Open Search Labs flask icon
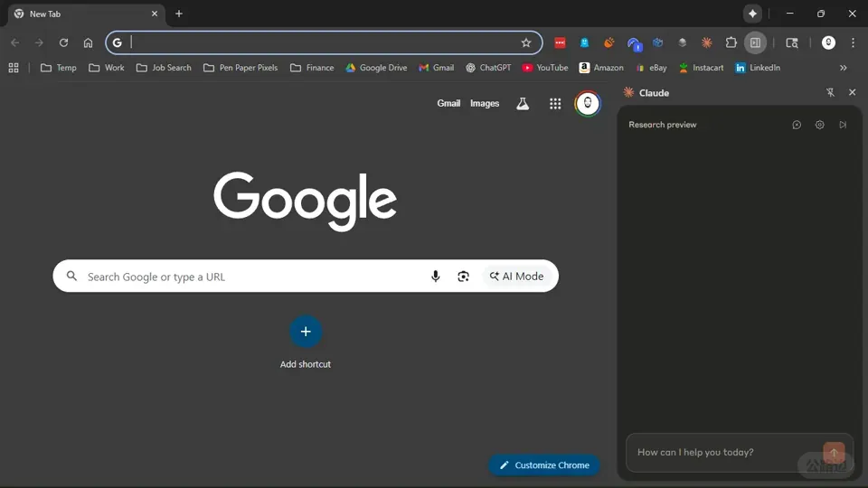The width and height of the screenshot is (868, 488). [x=523, y=103]
